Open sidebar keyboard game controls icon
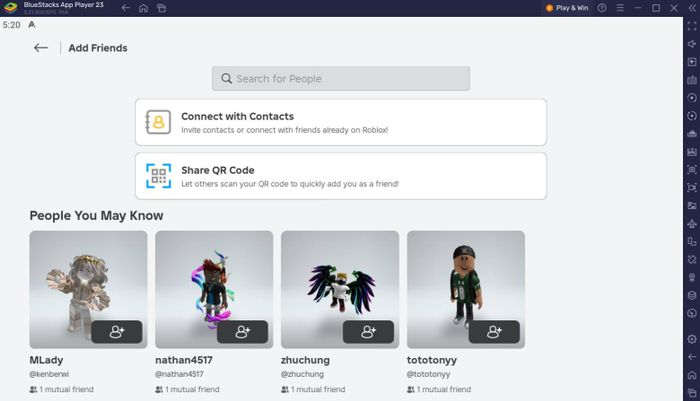 click(692, 80)
